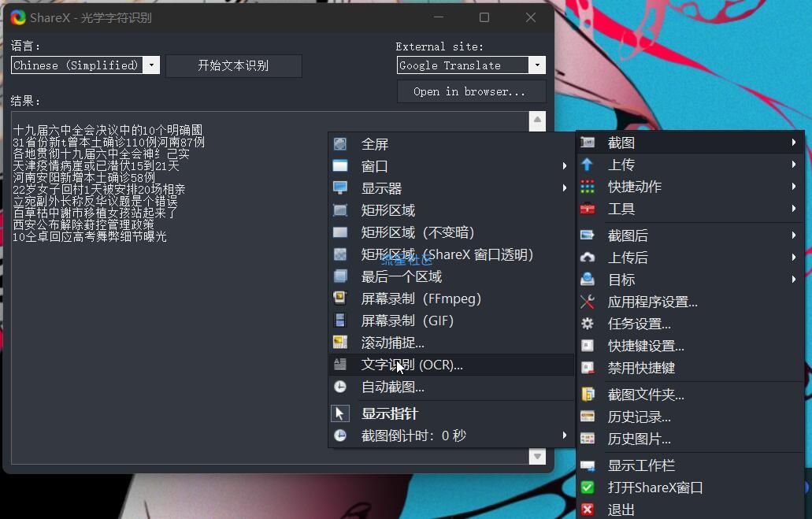The width and height of the screenshot is (812, 519).
Task: Click the 上传后 cloud icon
Action: point(588,258)
